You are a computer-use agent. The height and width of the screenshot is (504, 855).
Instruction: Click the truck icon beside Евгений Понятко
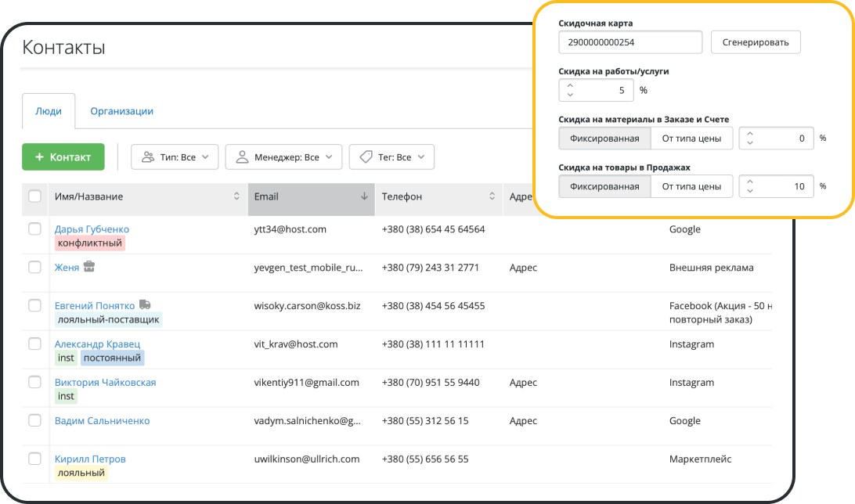[x=145, y=305]
